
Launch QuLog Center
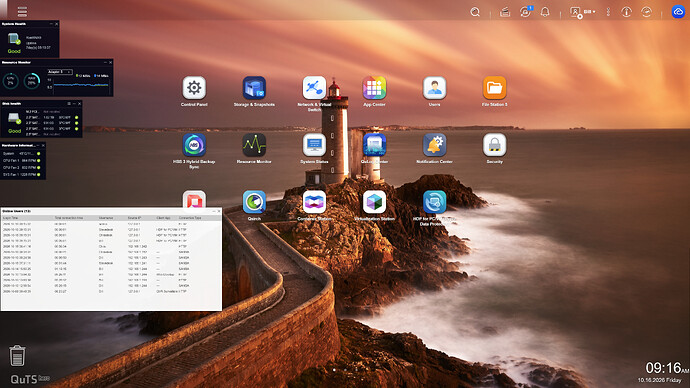(374, 145)
